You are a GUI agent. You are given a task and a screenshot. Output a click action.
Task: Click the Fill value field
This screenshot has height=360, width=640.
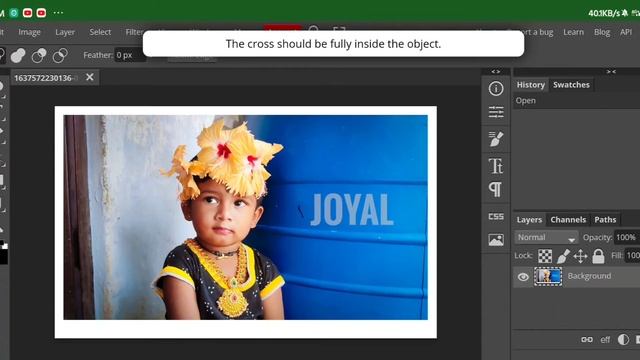[632, 256]
